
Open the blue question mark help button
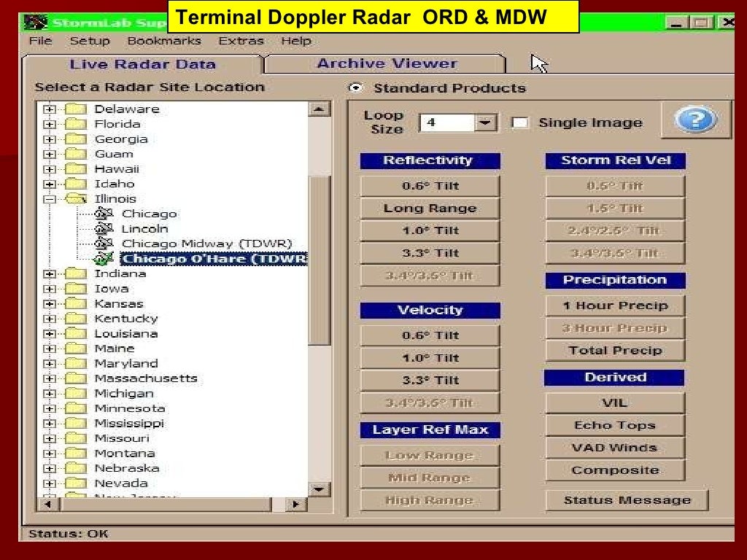pyautogui.click(x=696, y=120)
